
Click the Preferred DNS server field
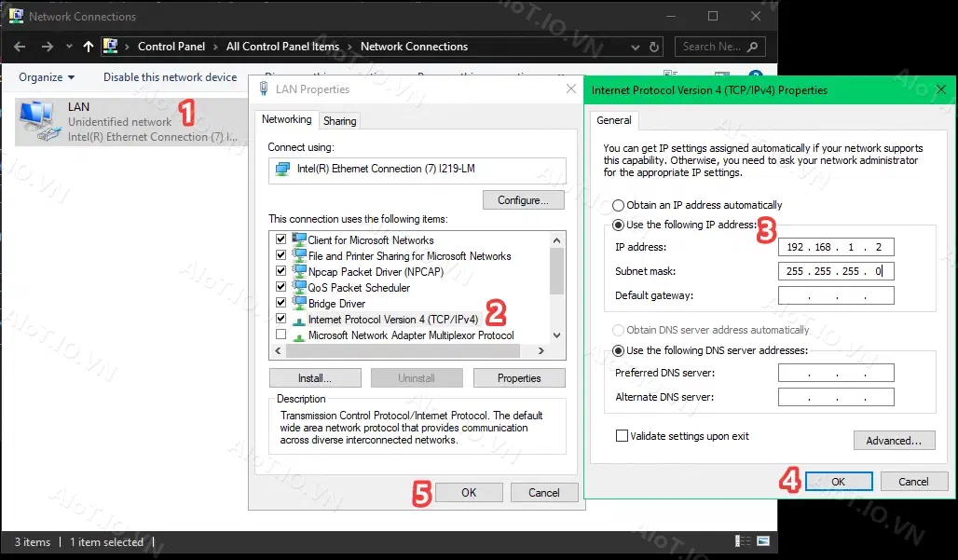point(836,373)
